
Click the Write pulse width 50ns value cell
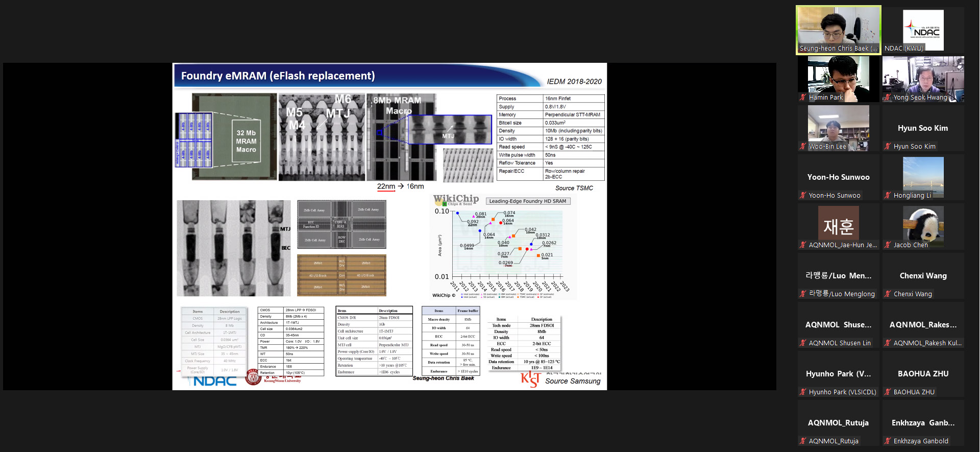pos(574,155)
